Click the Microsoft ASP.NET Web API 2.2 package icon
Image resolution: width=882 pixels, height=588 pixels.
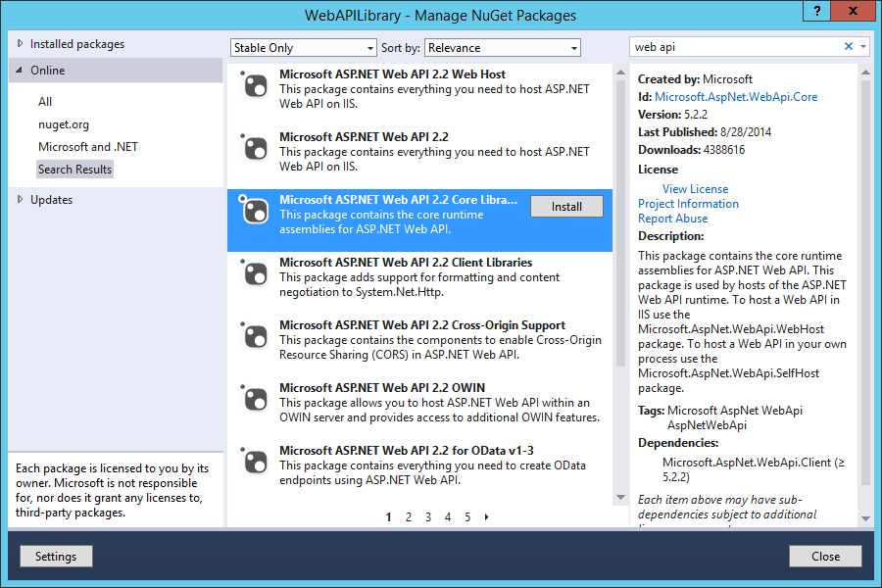coord(255,148)
